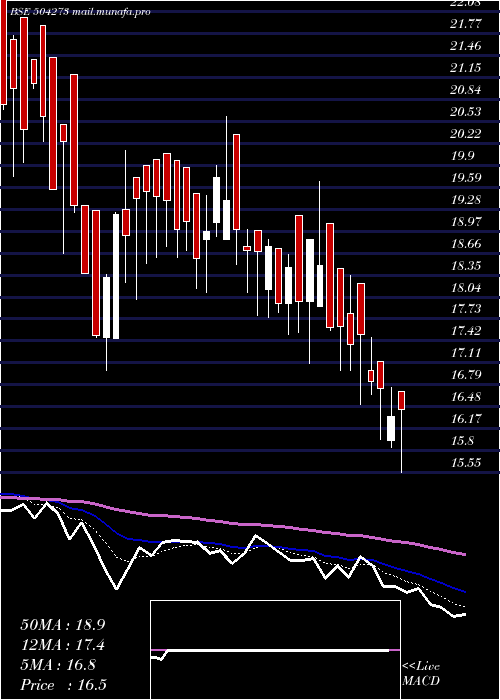
Task: Click the Price : 16.5 readout
Action: pyautogui.click(x=63, y=685)
